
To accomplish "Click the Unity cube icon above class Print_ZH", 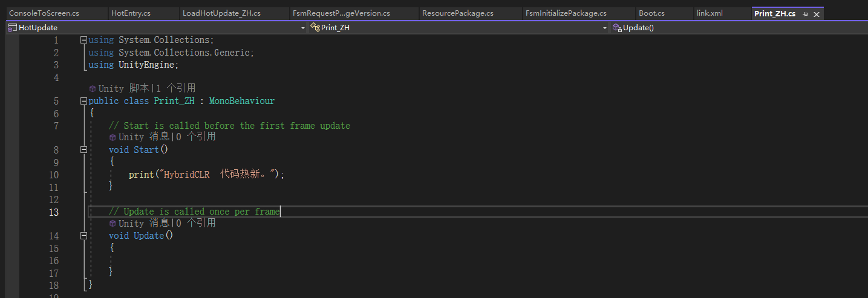I will tap(93, 89).
